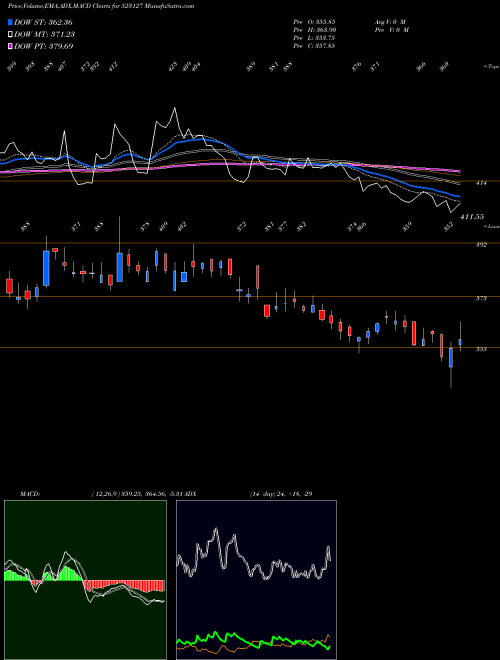Click the green-background MACD histogram panel
Viewport: 500px width, 660px height.
(x=85, y=580)
